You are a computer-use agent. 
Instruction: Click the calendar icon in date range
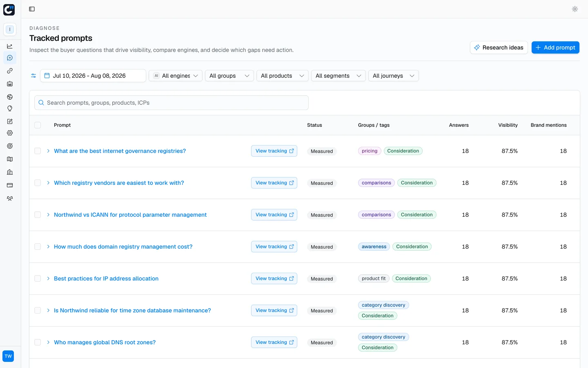click(47, 76)
